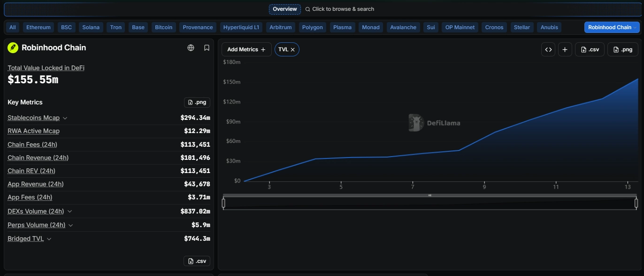Switch to the Solana chain tab

coord(91,27)
